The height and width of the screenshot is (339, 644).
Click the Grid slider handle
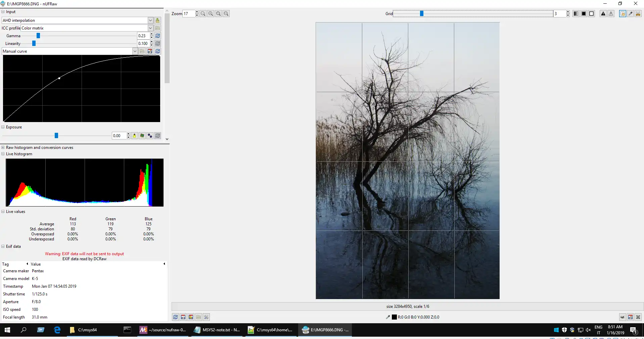pos(422,13)
